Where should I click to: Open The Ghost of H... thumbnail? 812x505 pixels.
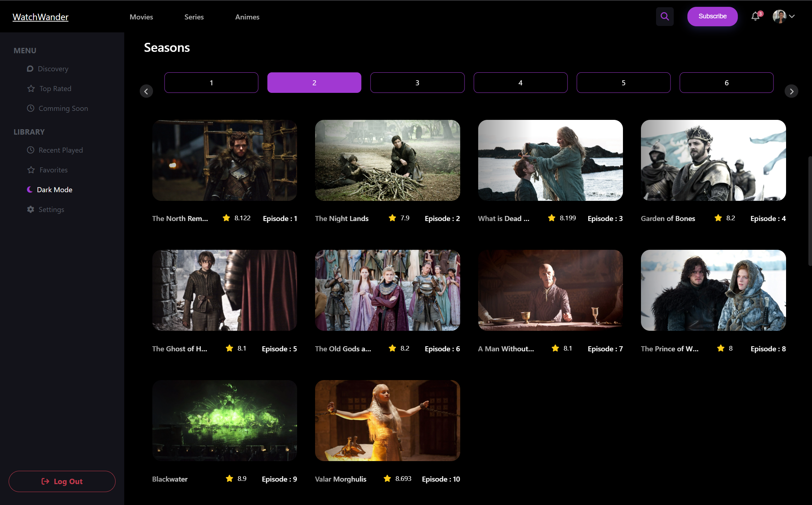[224, 290]
